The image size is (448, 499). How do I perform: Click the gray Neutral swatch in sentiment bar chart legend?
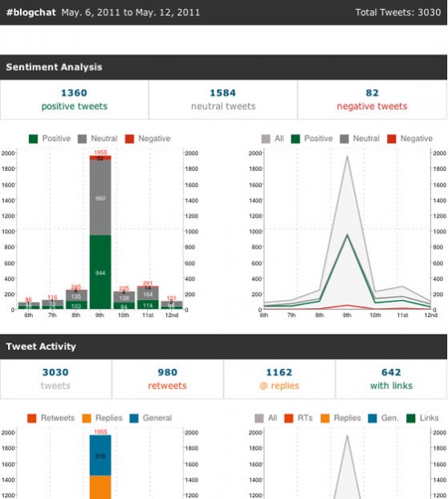pyautogui.click(x=82, y=139)
